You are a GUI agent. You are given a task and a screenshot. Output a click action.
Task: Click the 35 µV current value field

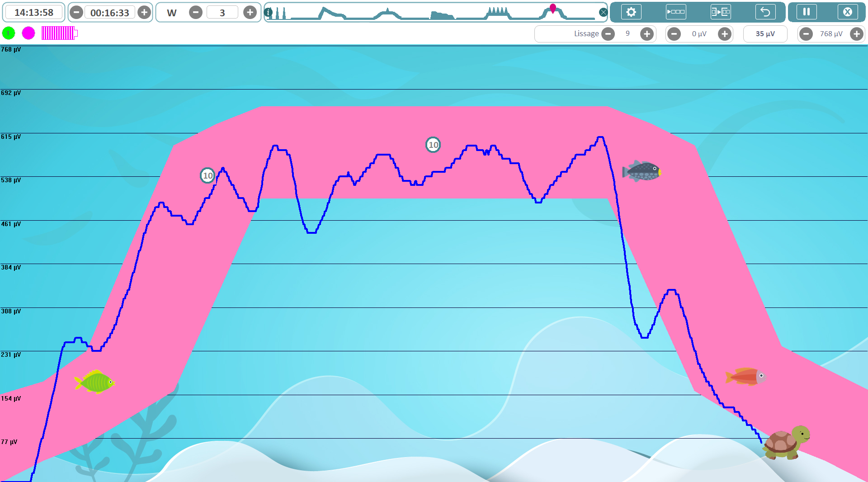(765, 34)
